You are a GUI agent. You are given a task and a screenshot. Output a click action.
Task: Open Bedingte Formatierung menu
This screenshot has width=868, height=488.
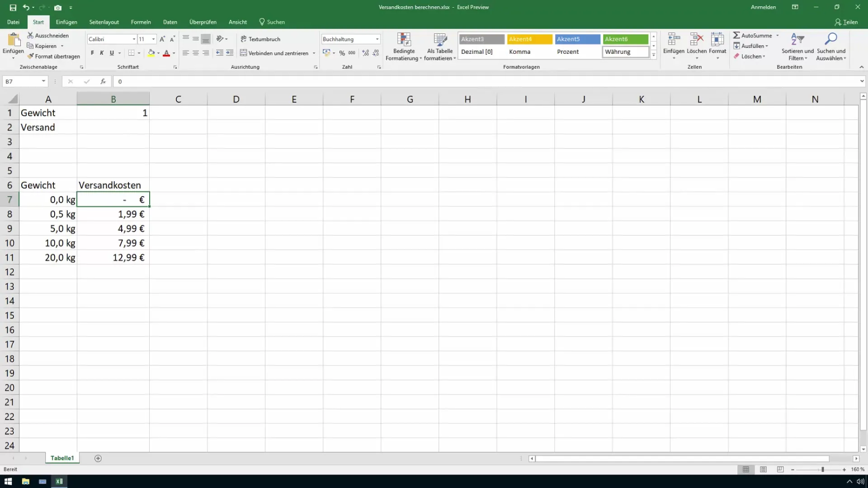pos(403,47)
